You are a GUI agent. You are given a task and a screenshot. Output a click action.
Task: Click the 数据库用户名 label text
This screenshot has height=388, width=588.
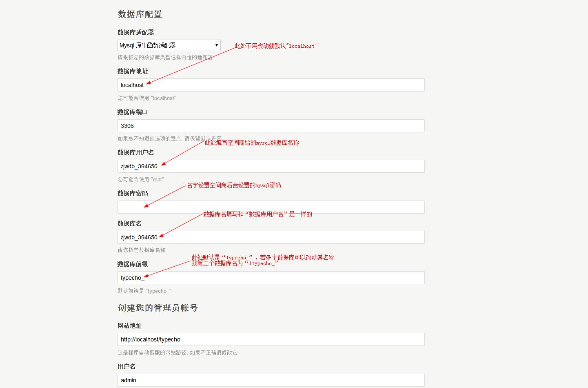point(135,152)
